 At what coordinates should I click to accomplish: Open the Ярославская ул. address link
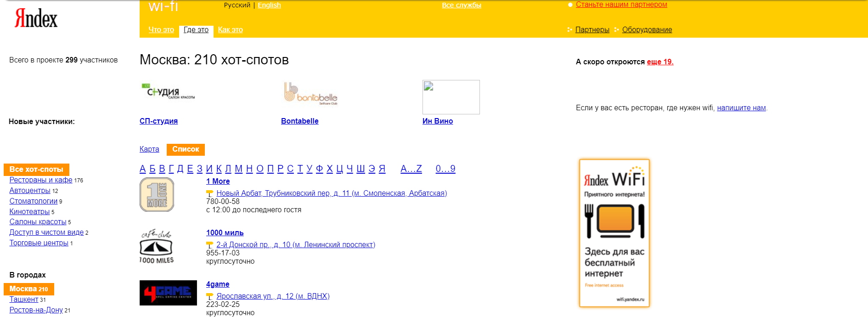pos(273,296)
